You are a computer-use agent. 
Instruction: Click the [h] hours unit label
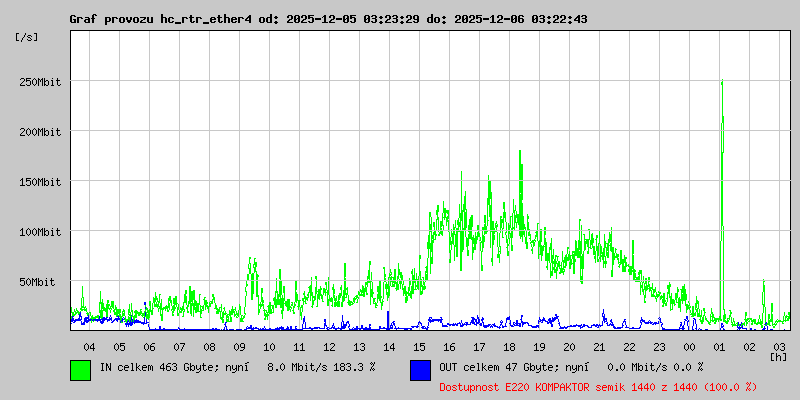click(778, 356)
